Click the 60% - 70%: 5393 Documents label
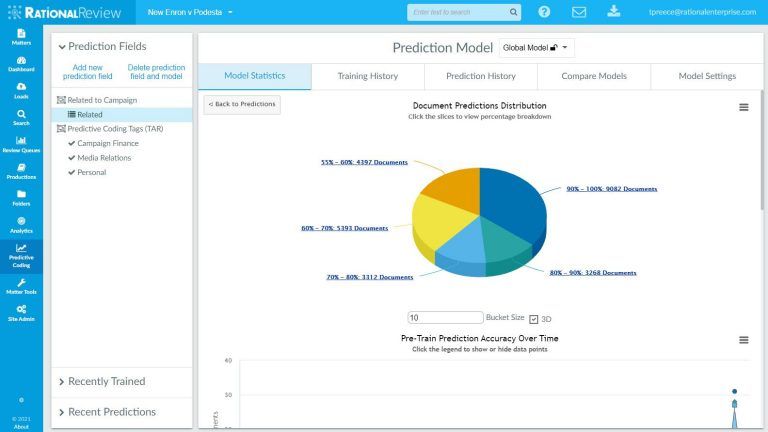 coord(345,228)
